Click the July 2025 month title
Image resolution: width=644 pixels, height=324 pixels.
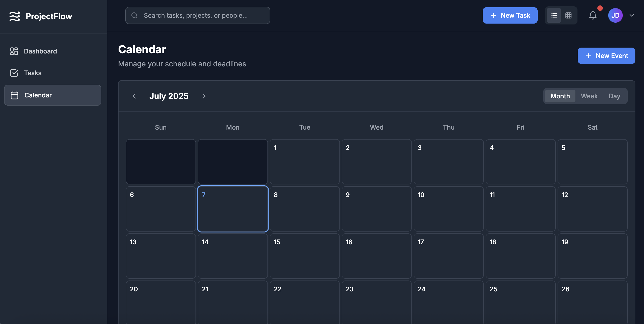click(x=169, y=96)
